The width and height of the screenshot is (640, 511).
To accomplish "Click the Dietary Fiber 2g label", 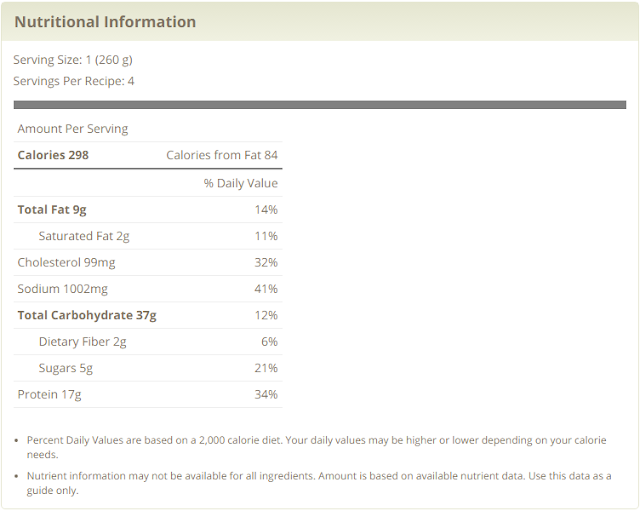I will coord(83,342).
